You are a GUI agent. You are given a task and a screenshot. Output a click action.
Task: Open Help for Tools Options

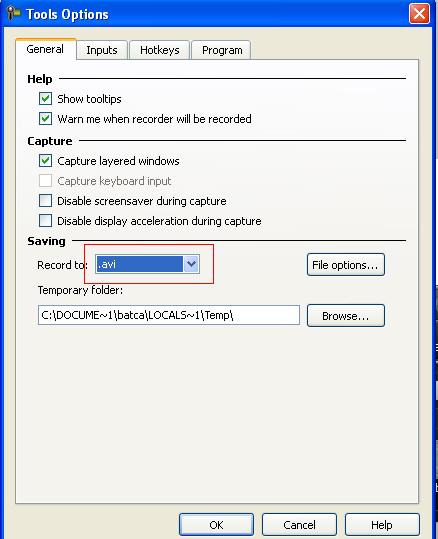(x=382, y=525)
